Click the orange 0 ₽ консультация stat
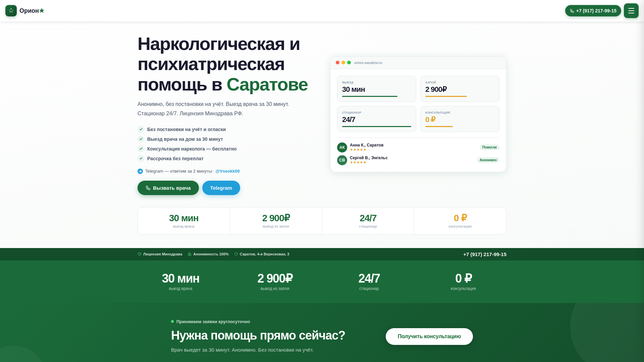Image resolution: width=644 pixels, height=362 pixels. [x=460, y=221]
